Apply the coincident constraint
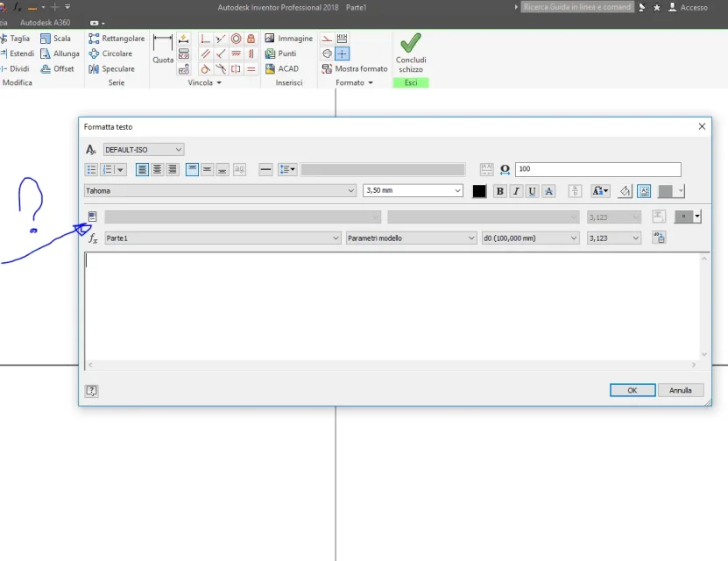The image size is (728, 561). [x=205, y=39]
